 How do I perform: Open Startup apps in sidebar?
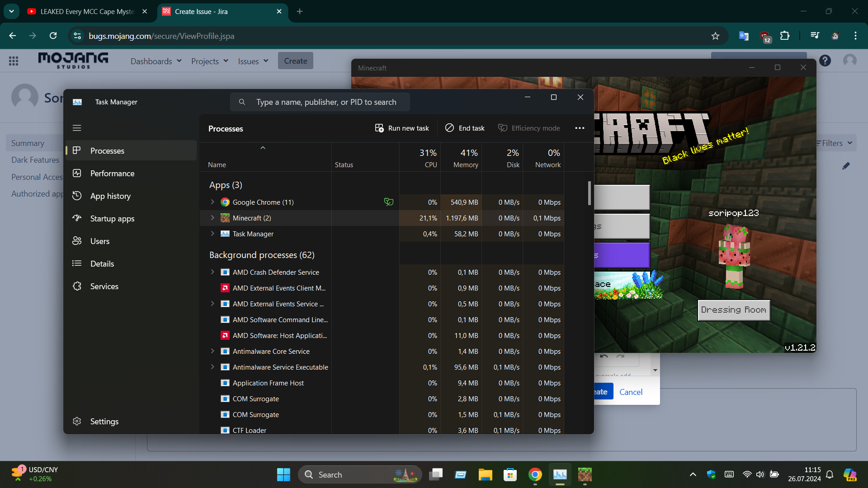tap(112, 219)
